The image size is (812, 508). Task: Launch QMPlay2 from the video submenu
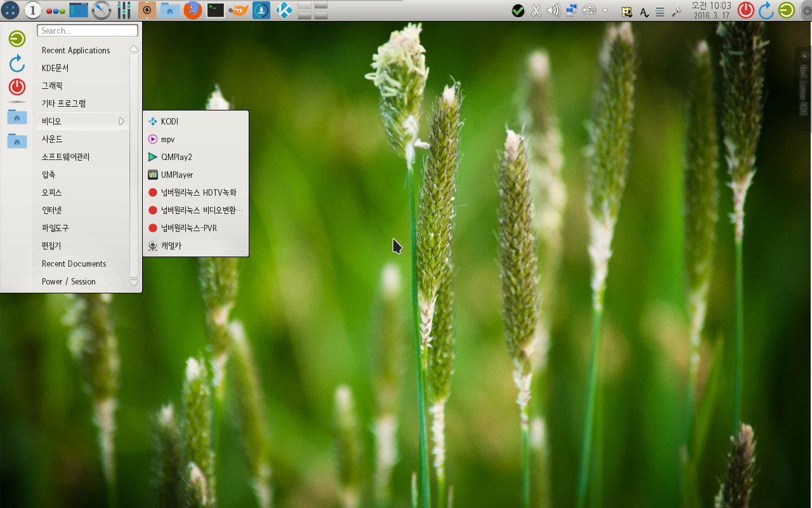click(195, 157)
